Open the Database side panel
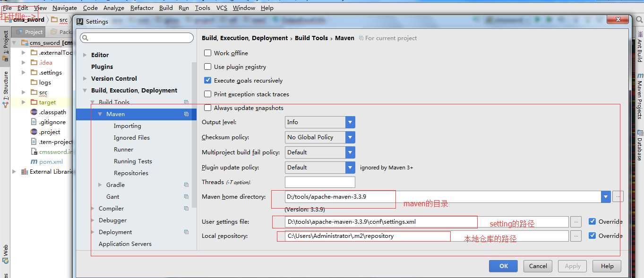The width and height of the screenshot is (644, 278). point(640,146)
